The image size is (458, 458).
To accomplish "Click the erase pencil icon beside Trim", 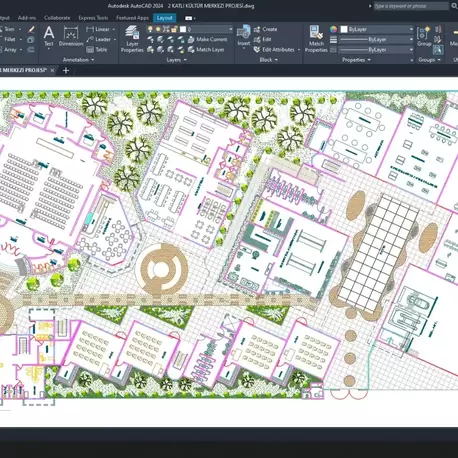I will pos(31,29).
